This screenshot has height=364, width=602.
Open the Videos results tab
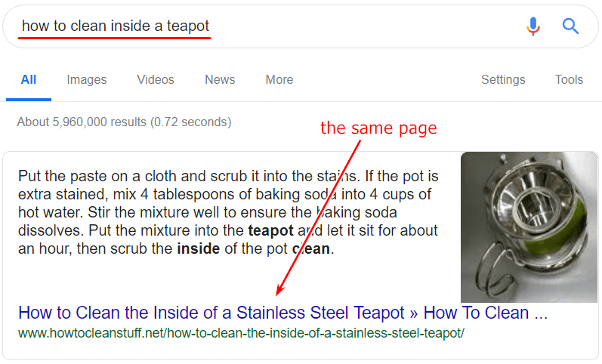point(156,79)
